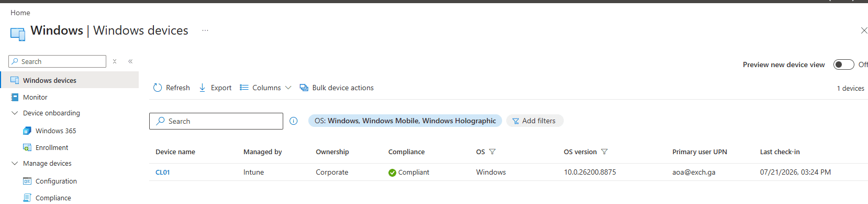868x204 pixels.
Task: Open Bulk device actions
Action: tap(337, 88)
